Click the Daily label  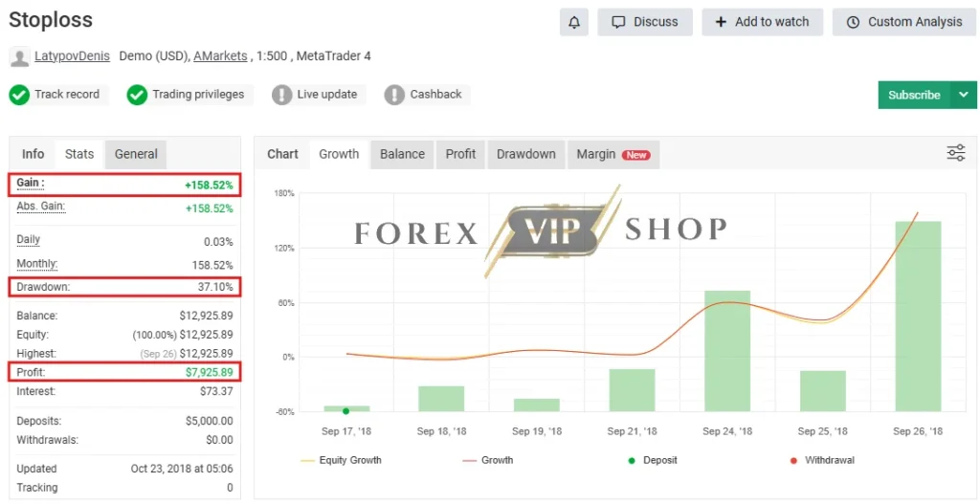click(29, 240)
